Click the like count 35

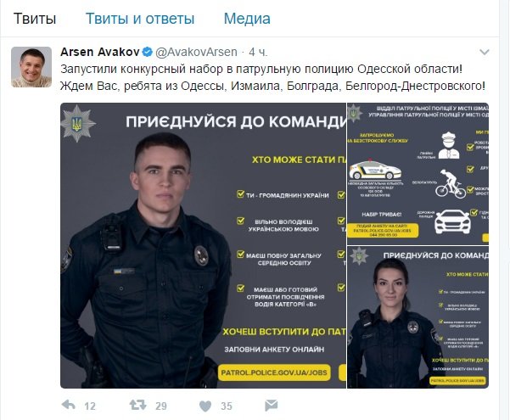(227, 406)
